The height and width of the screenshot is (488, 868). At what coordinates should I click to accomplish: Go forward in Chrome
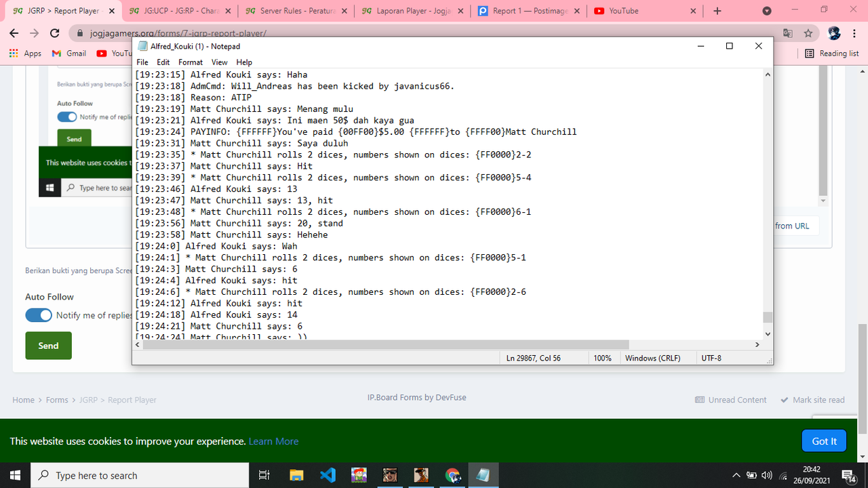click(x=34, y=33)
